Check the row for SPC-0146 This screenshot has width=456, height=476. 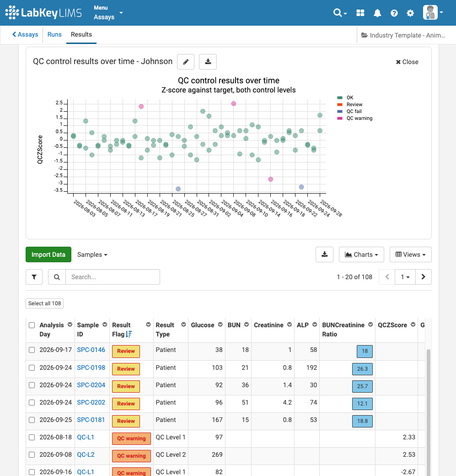[x=32, y=350]
